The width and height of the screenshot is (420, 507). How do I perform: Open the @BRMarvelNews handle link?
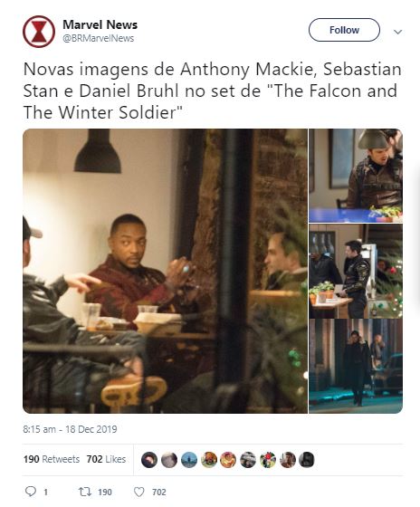(x=99, y=38)
